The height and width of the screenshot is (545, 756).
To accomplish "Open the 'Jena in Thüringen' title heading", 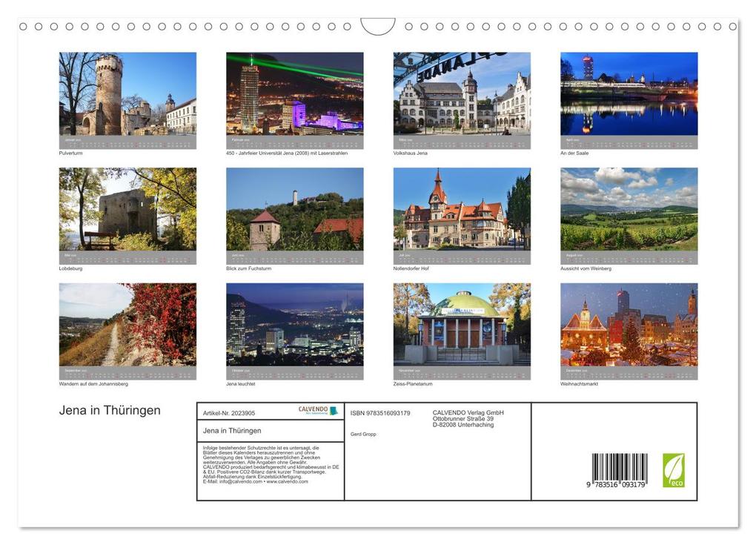I will [109, 410].
